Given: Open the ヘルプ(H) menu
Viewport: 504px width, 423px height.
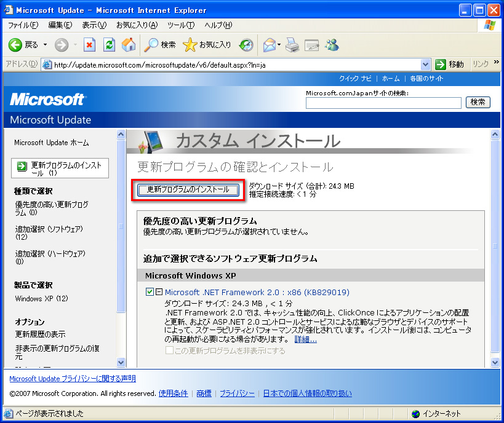Looking at the screenshot, I should tap(218, 25).
